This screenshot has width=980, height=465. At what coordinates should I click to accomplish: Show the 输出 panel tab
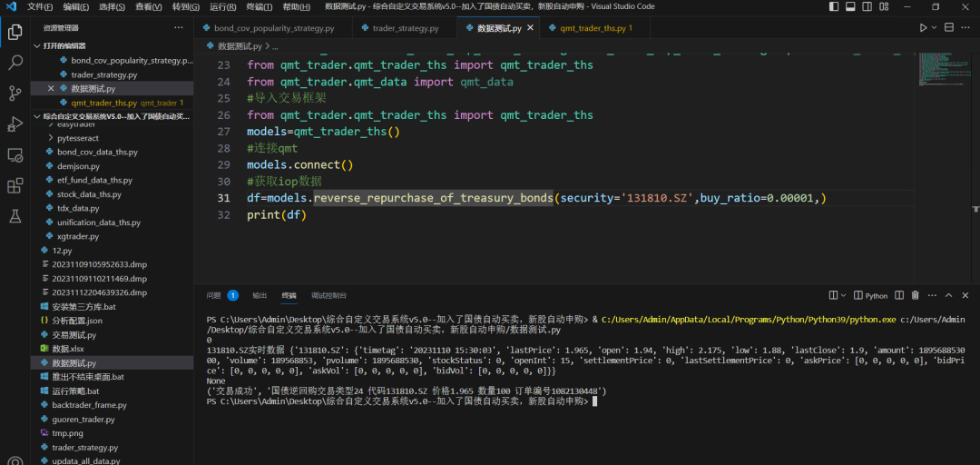[x=260, y=295]
